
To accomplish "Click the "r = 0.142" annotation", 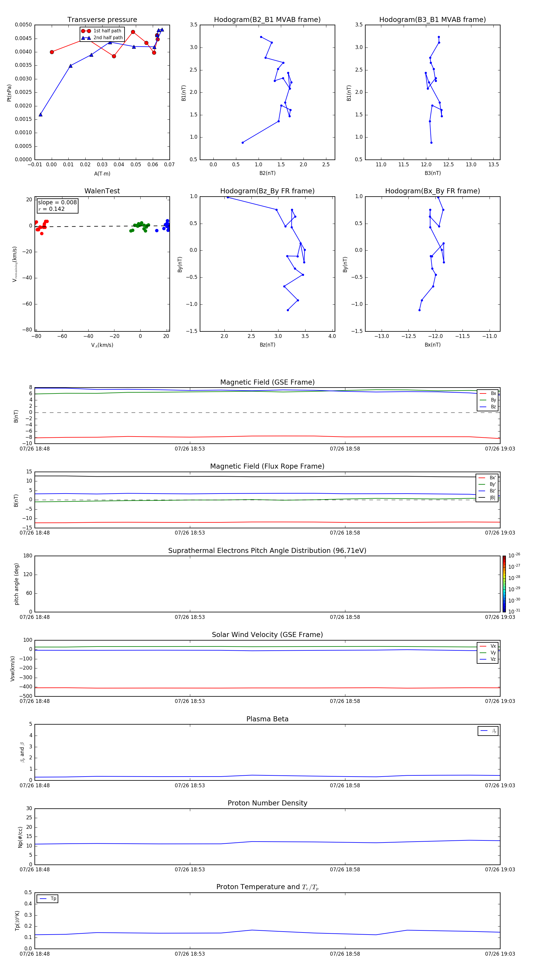I will pos(51,209).
